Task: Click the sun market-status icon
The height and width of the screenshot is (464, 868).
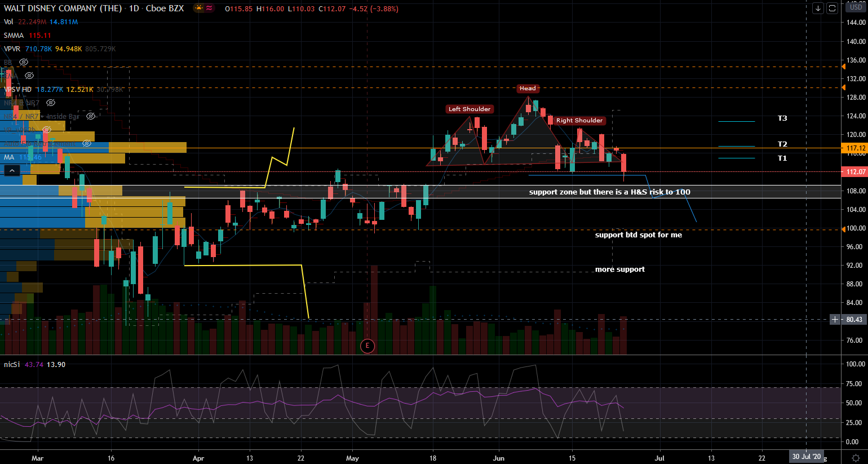Action: (x=198, y=8)
